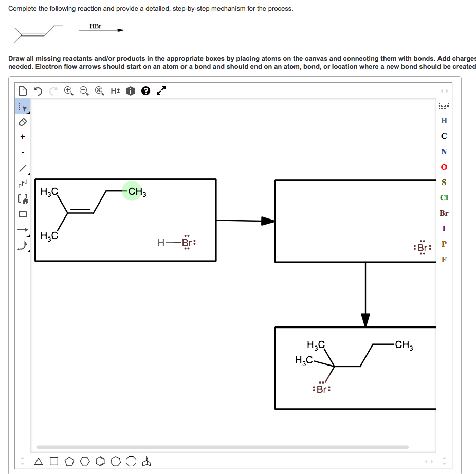The width and height of the screenshot is (476, 474).
Task: Pick the Carbon atom
Action: (444, 136)
